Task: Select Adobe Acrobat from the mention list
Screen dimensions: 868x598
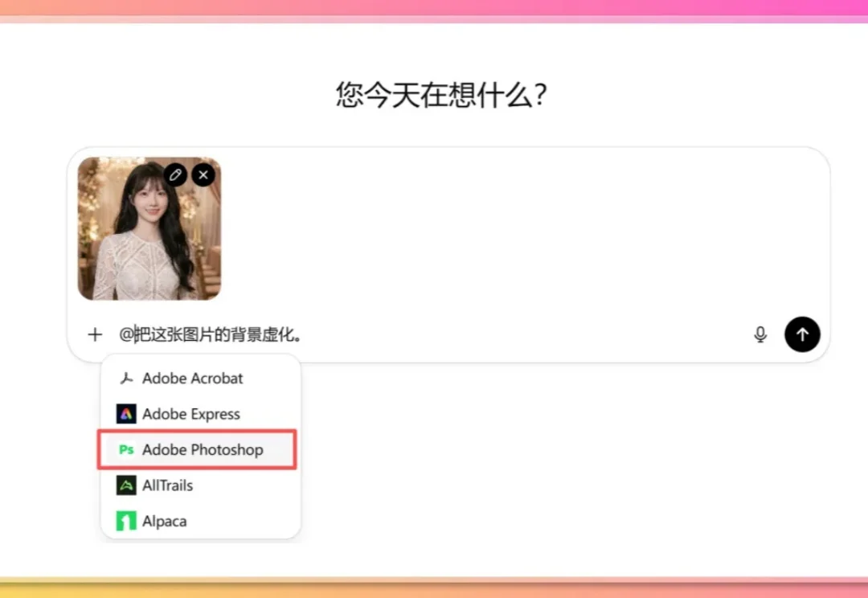Action: tap(193, 379)
